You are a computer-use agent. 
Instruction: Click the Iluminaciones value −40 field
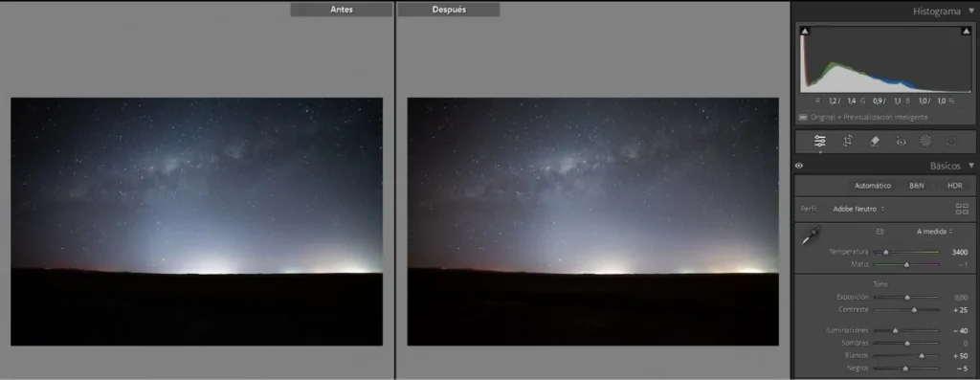[961, 330]
